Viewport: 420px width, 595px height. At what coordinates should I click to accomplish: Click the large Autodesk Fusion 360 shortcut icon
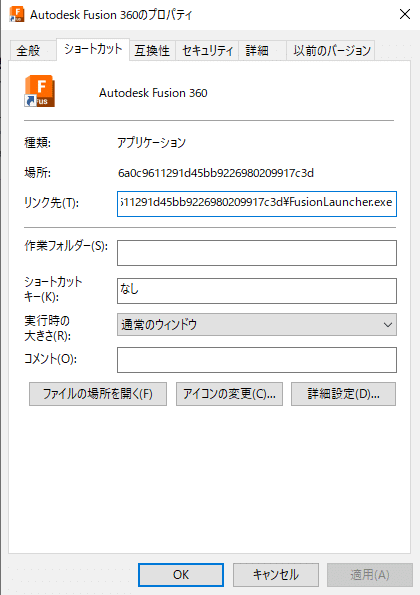(39, 91)
